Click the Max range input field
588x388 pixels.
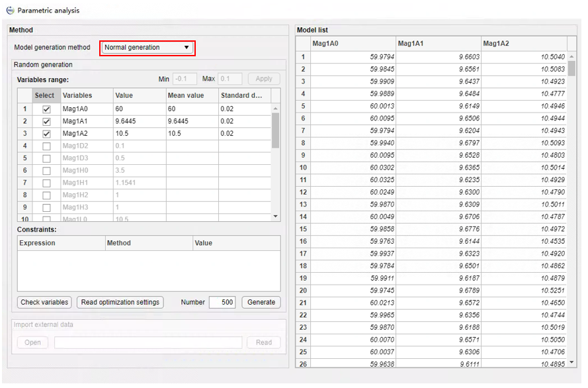point(230,79)
